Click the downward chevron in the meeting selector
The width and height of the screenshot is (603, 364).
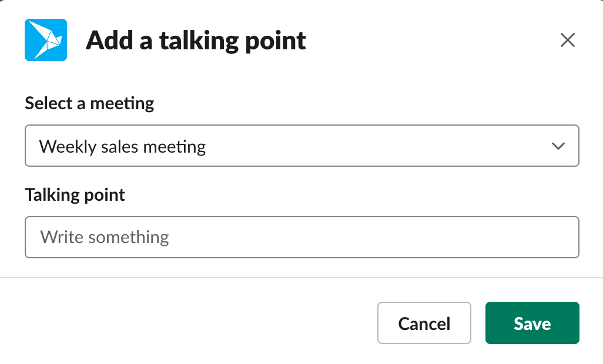(x=558, y=146)
